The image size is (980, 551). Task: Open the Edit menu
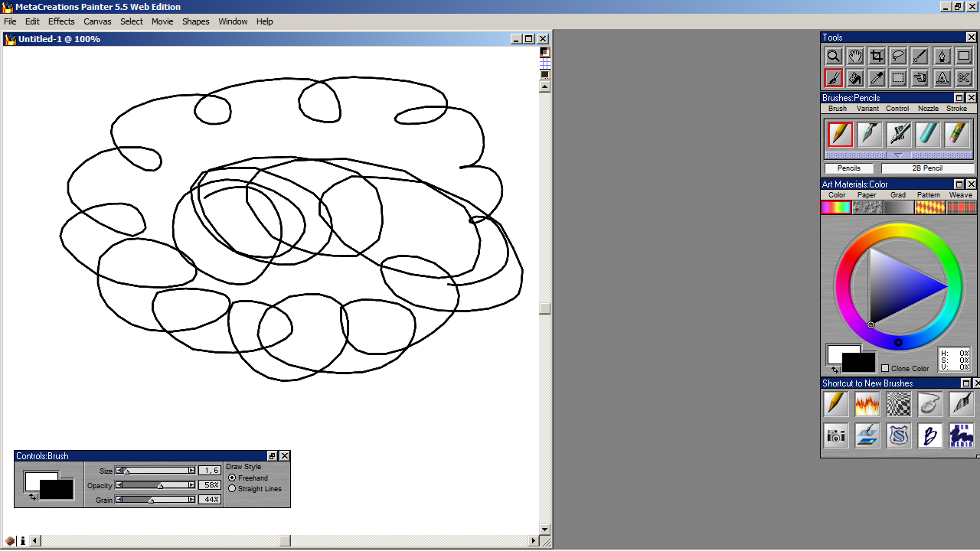tap(32, 21)
